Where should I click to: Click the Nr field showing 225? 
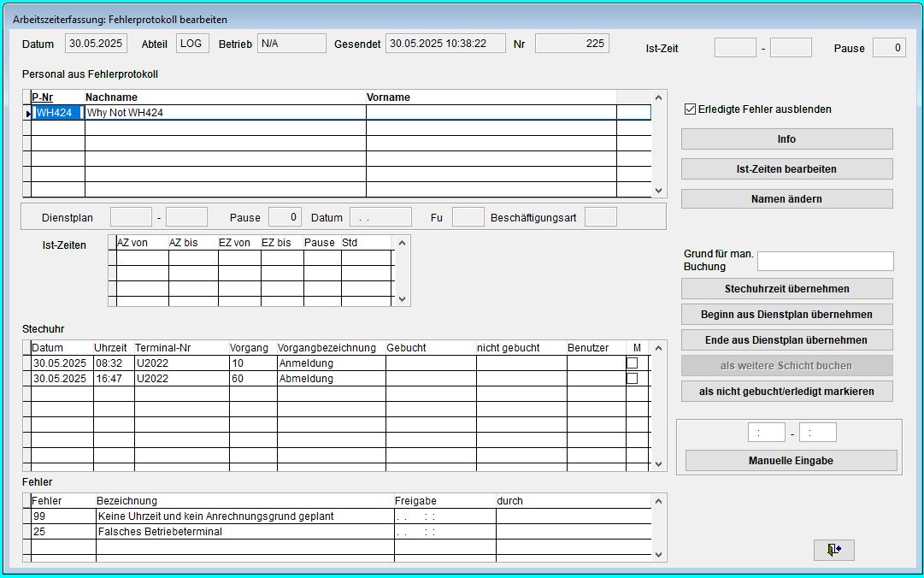pyautogui.click(x=572, y=44)
